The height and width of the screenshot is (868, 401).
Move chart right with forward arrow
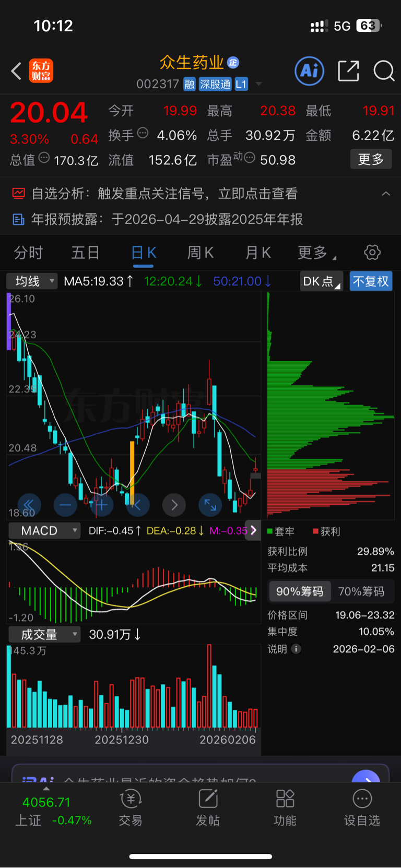[x=174, y=505]
